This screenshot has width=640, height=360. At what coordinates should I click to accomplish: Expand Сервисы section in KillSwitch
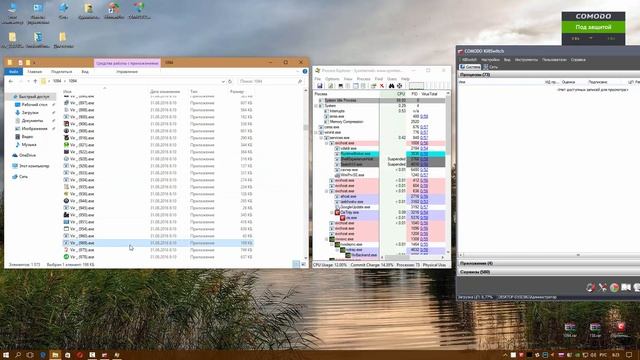coord(549,271)
